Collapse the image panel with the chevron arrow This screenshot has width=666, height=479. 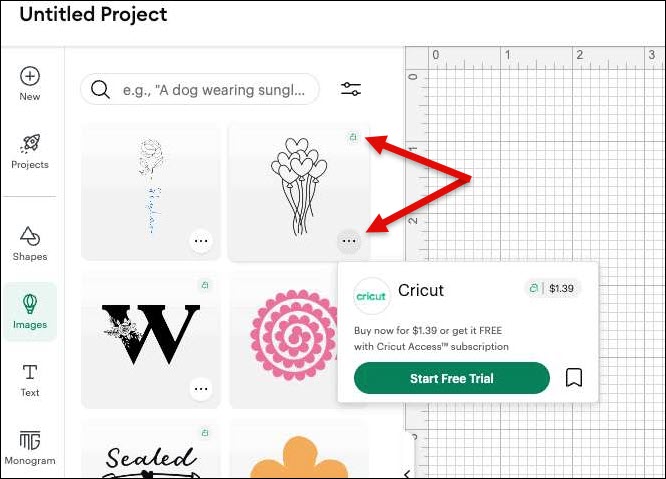tap(407, 473)
